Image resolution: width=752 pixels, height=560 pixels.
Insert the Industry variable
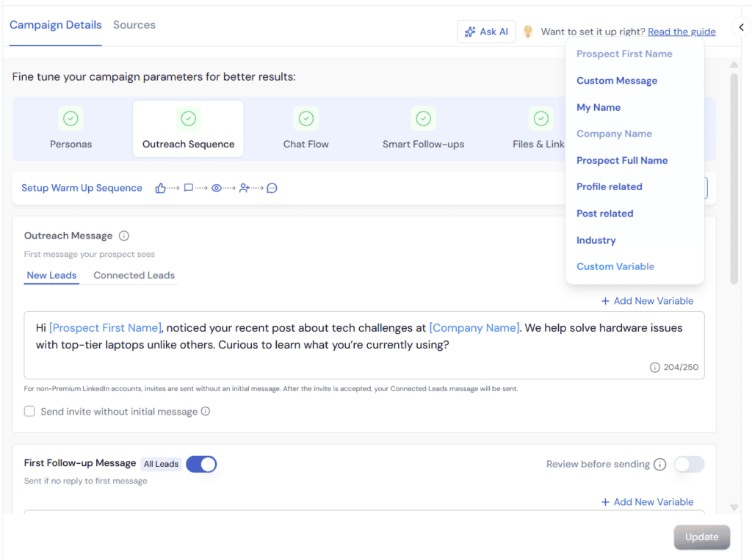596,240
